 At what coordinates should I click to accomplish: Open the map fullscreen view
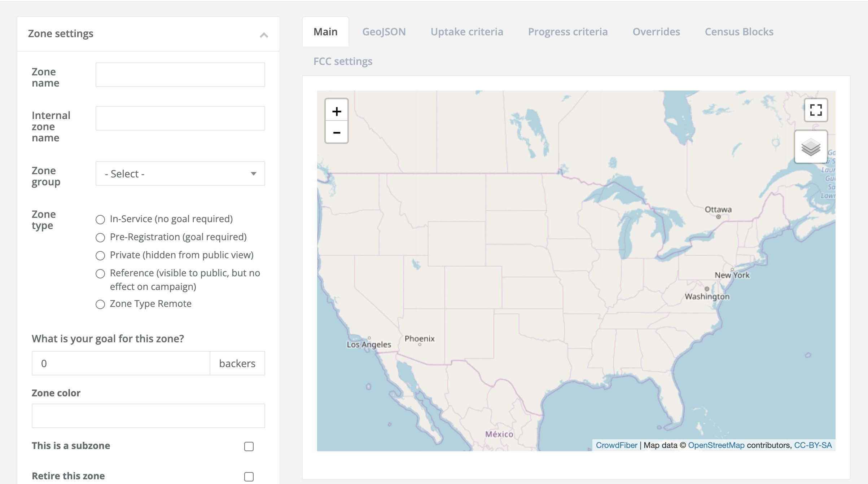[816, 111]
